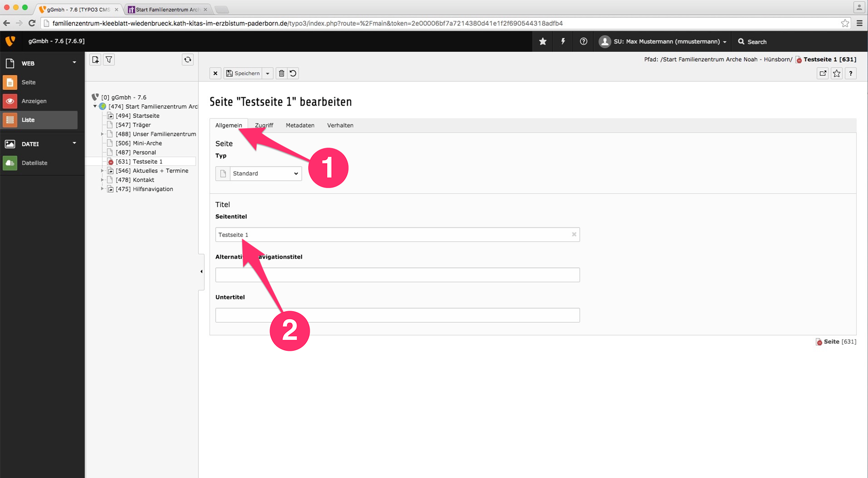
Task: Click the delete page trash icon
Action: point(281,73)
